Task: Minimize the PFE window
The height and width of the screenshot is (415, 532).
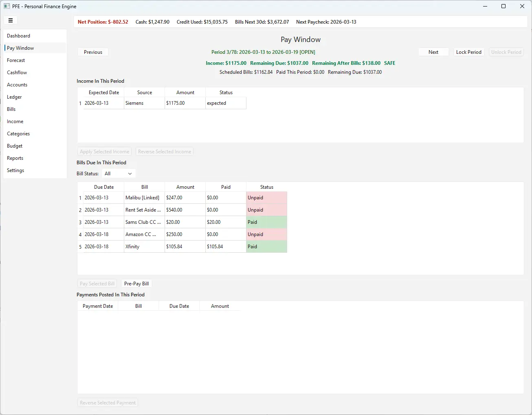Action: click(485, 6)
